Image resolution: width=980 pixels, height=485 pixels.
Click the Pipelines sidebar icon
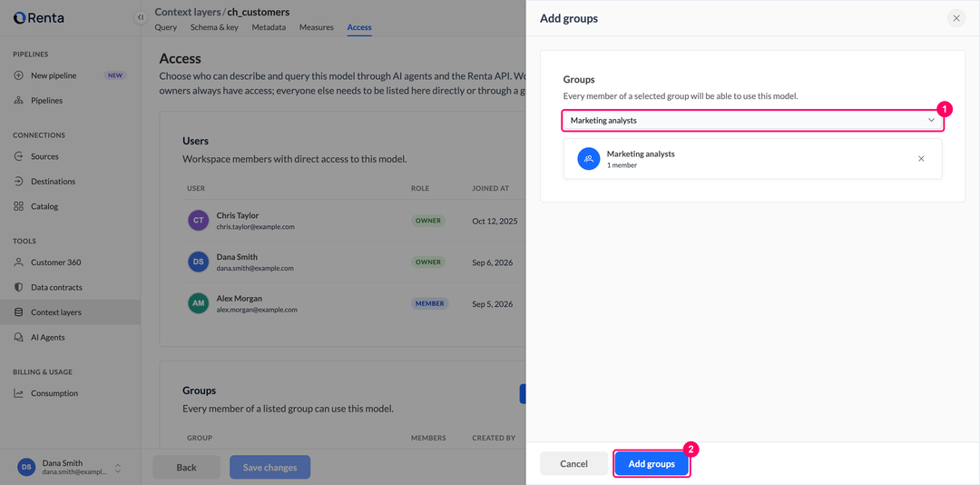click(x=19, y=100)
